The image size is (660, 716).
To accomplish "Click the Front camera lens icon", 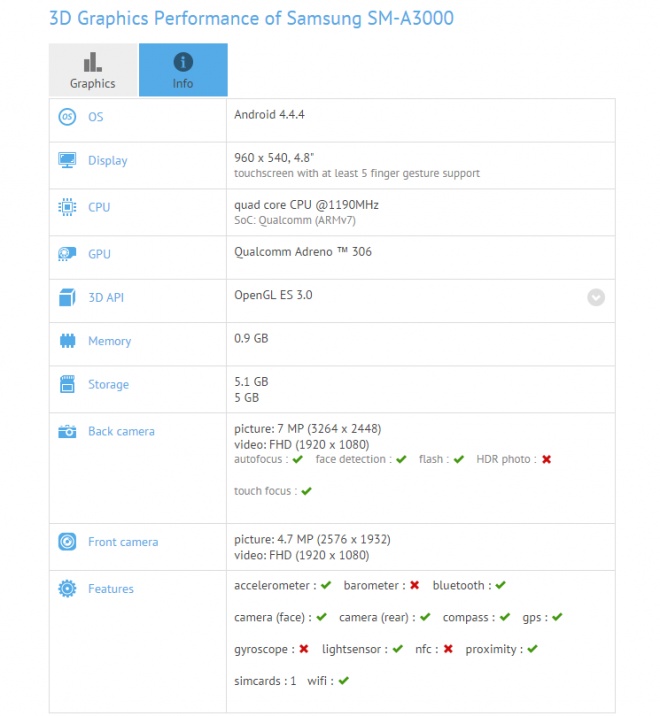I will coord(67,542).
